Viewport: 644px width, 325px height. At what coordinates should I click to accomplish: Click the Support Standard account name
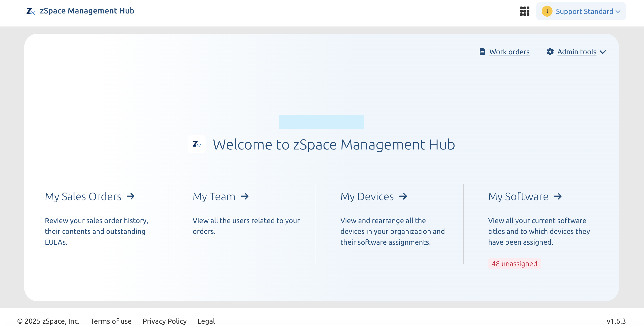pyautogui.click(x=585, y=11)
